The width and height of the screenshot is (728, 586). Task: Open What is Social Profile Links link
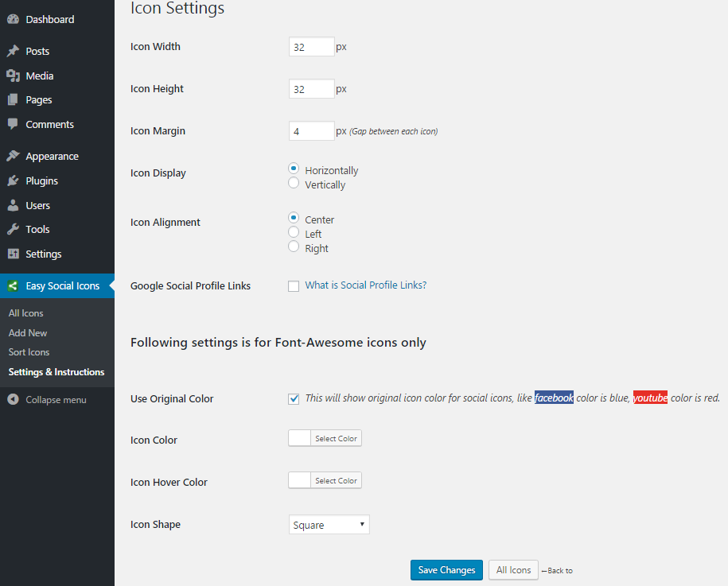[x=366, y=285]
